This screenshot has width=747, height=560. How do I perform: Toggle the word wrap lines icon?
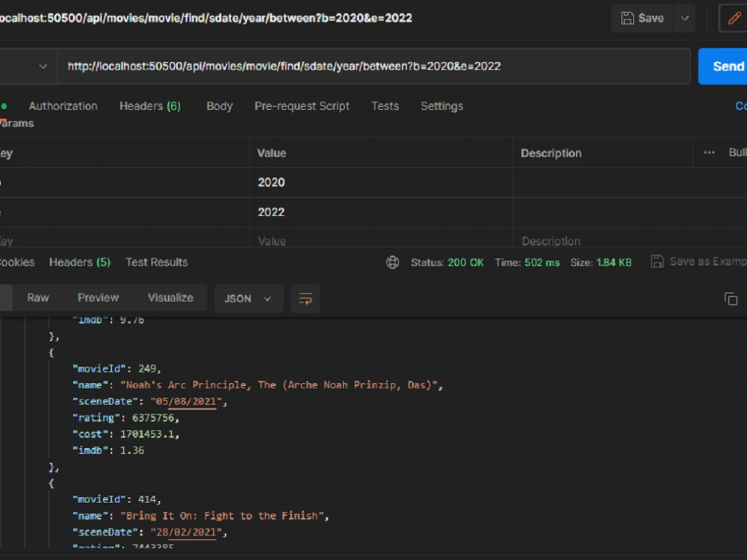click(306, 299)
